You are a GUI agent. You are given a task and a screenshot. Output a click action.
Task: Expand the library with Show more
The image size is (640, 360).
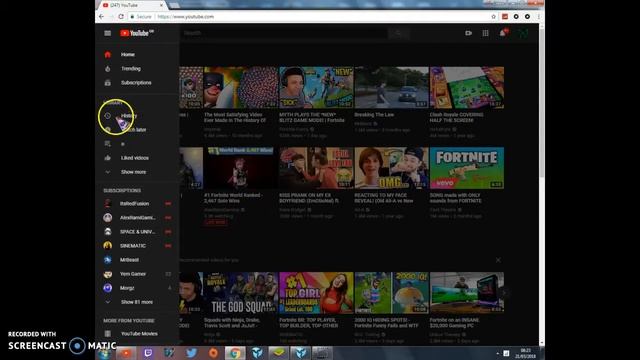pyautogui.click(x=133, y=172)
